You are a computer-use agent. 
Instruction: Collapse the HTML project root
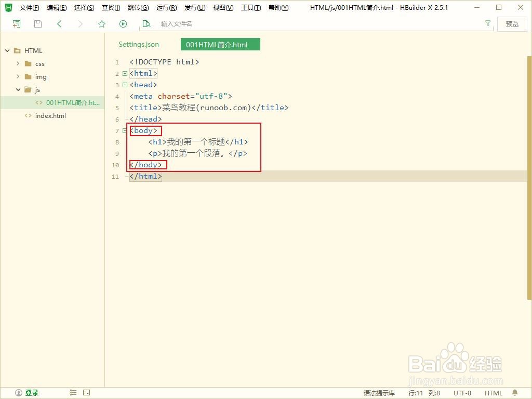(x=7, y=50)
